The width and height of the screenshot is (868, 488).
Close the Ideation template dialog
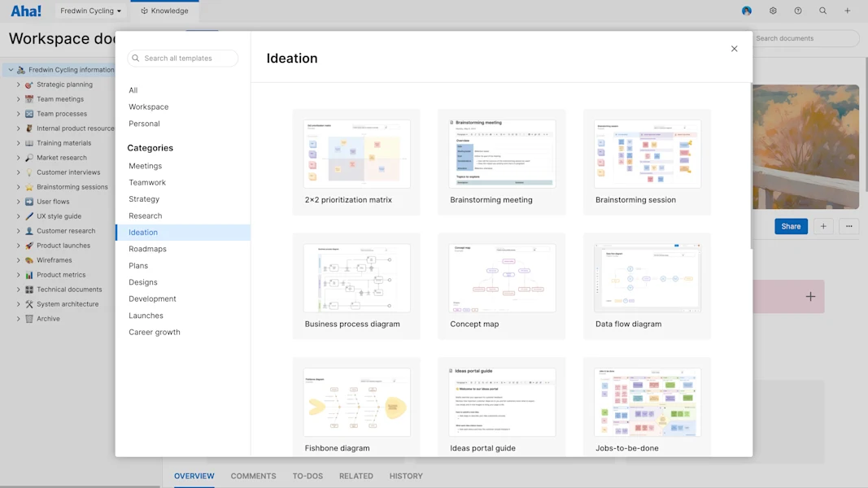[x=734, y=49]
